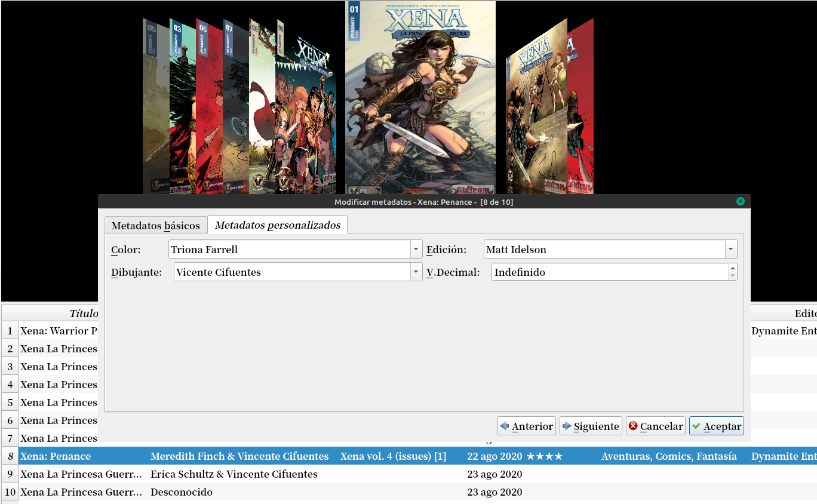Click the Xena La Princes title in row 7
The width and height of the screenshot is (817, 504).
click(x=59, y=438)
